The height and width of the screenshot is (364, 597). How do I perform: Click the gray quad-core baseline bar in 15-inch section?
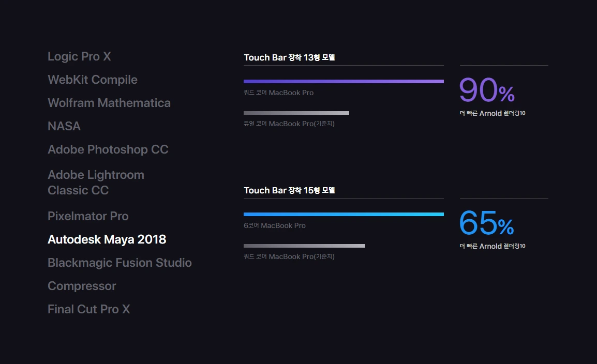(304, 246)
